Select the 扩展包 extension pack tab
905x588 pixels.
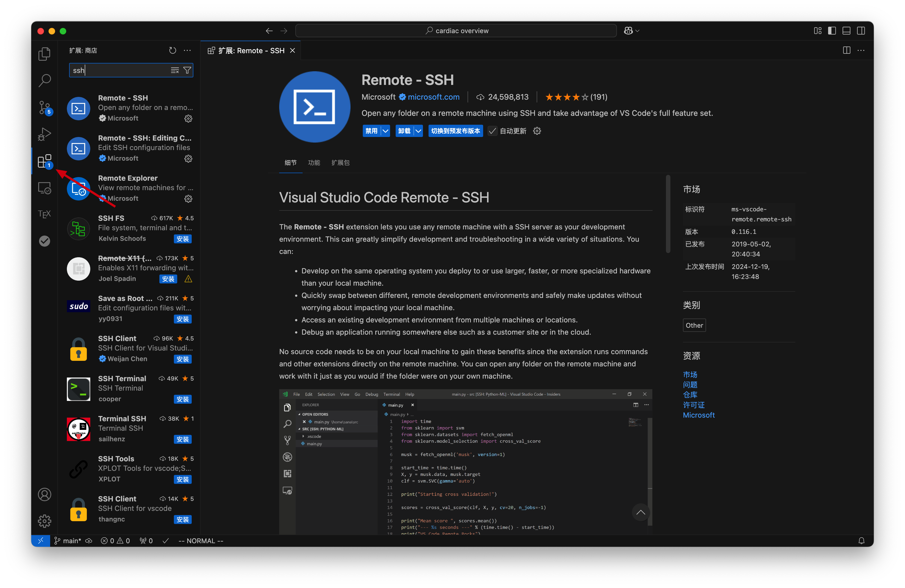[340, 163]
